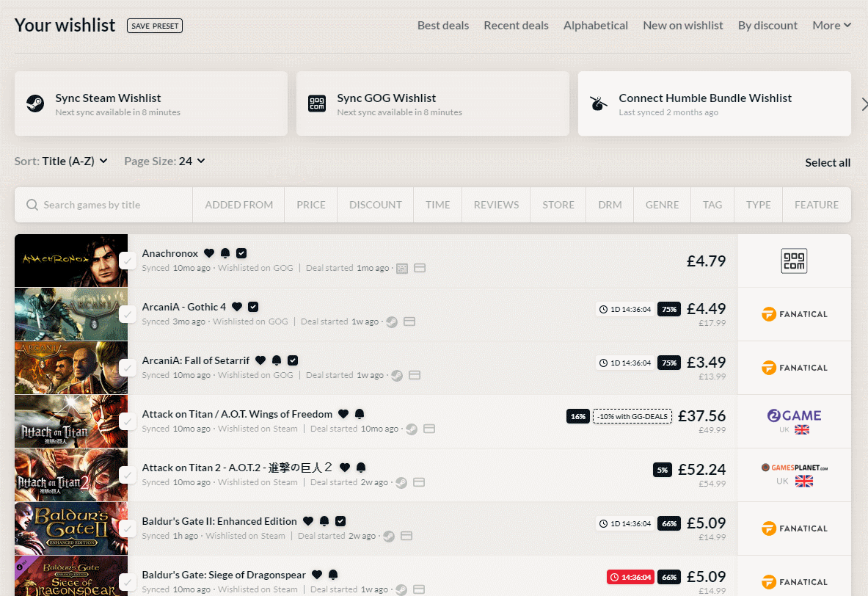Image resolution: width=868 pixels, height=596 pixels.
Task: Click the heart icon for Attack on Titan 2
Action: pos(344,468)
